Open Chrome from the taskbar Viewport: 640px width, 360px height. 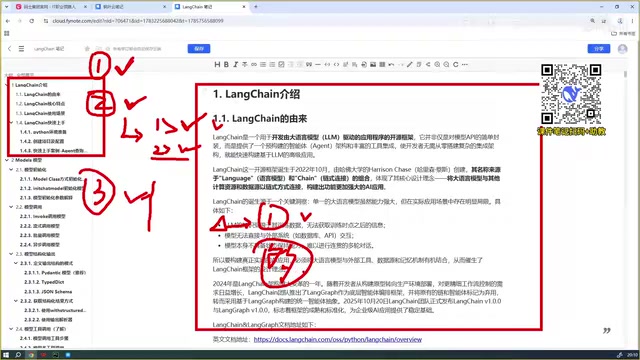coord(31,355)
